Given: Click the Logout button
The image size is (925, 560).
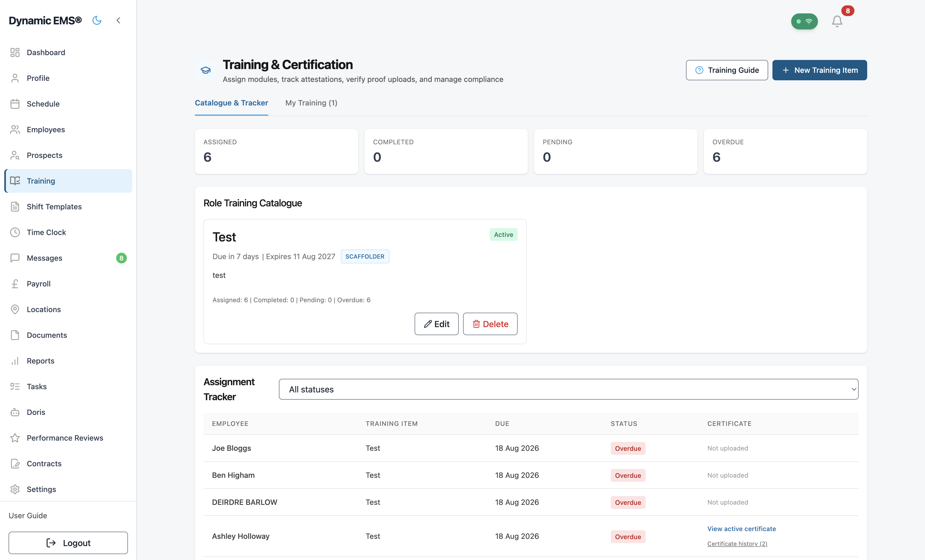Looking at the screenshot, I should coord(68,543).
